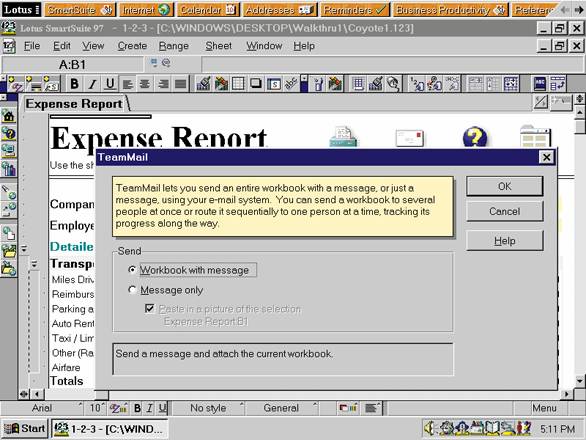586x440 pixels.
Task: Click the question mark globe icon in sidebar
Action: coord(8,133)
